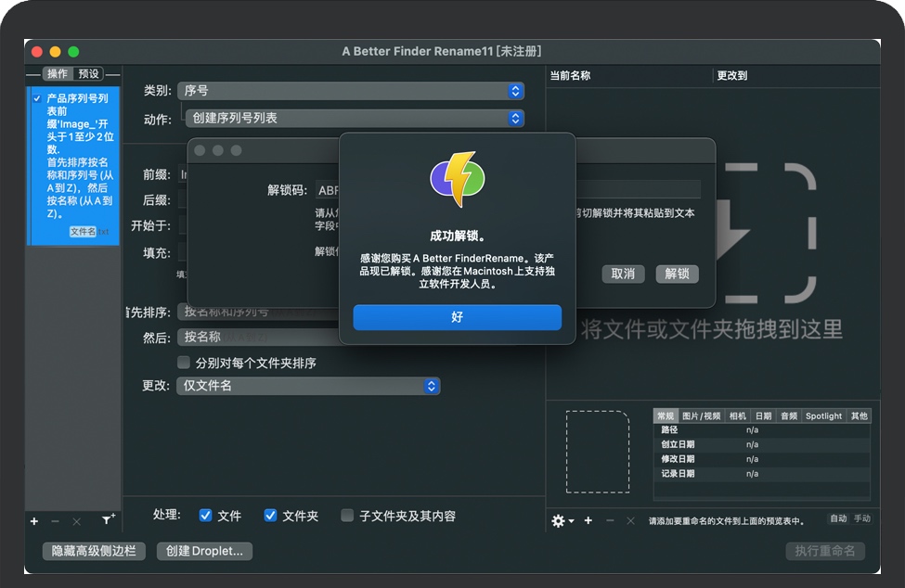This screenshot has height=588, width=905.
Task: Select the 产品序列号列表 action item
Action: (x=75, y=165)
